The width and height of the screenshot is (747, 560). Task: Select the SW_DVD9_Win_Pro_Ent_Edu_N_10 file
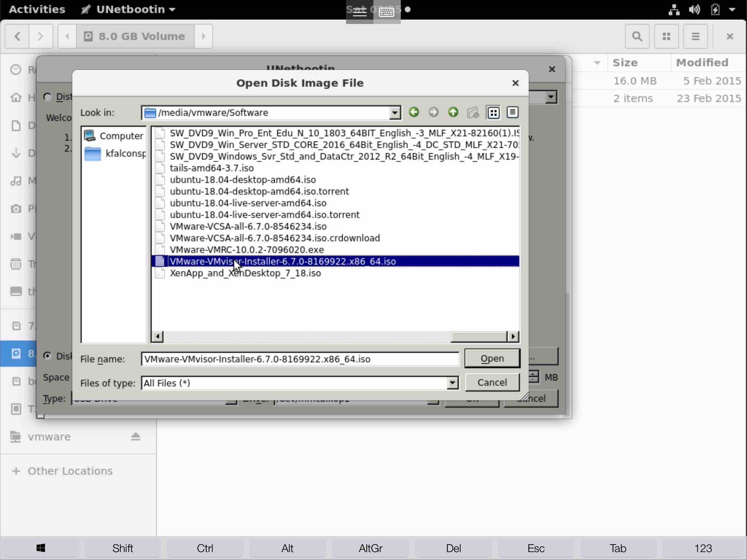click(x=336, y=133)
